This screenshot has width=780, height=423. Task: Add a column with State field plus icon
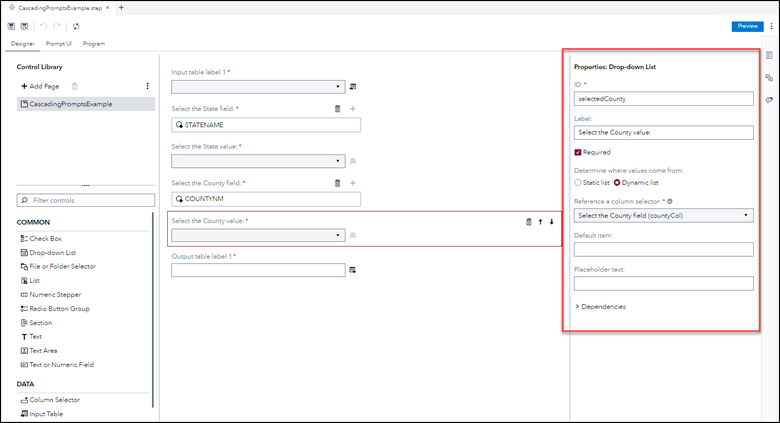pos(353,108)
